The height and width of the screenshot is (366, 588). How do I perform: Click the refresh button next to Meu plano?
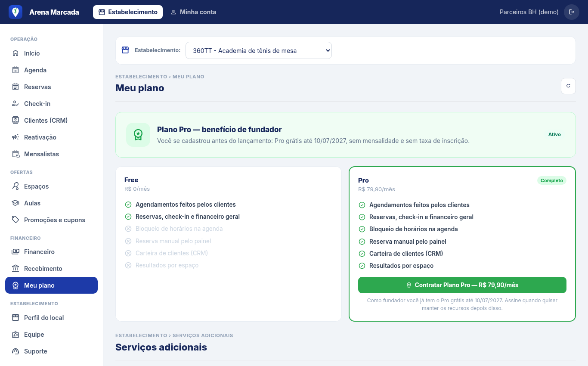click(568, 86)
